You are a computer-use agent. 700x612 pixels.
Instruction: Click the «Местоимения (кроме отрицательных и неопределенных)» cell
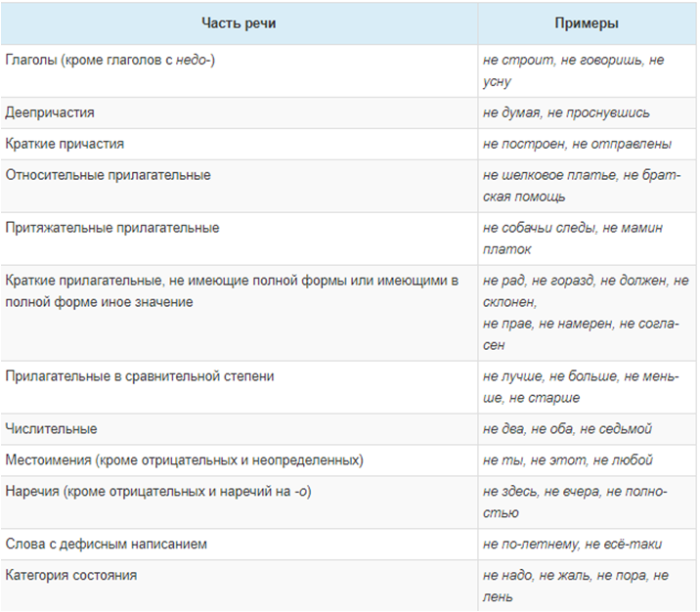[184, 460]
